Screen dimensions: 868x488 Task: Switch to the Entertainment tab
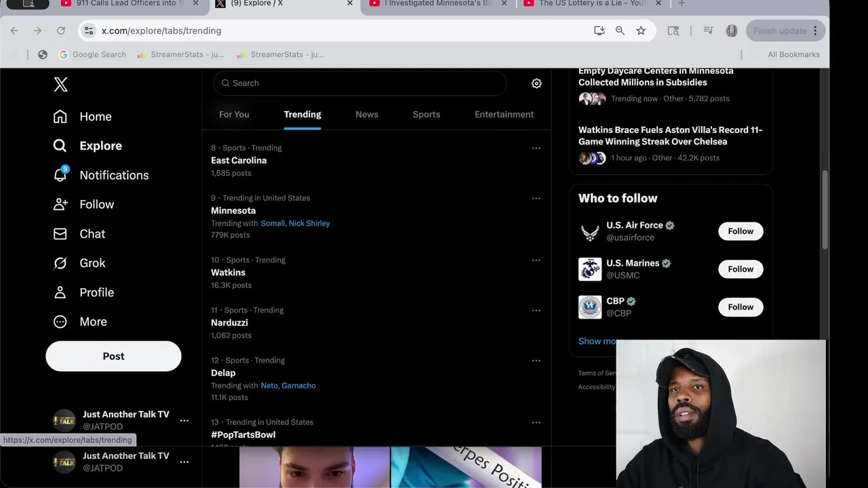505,115
